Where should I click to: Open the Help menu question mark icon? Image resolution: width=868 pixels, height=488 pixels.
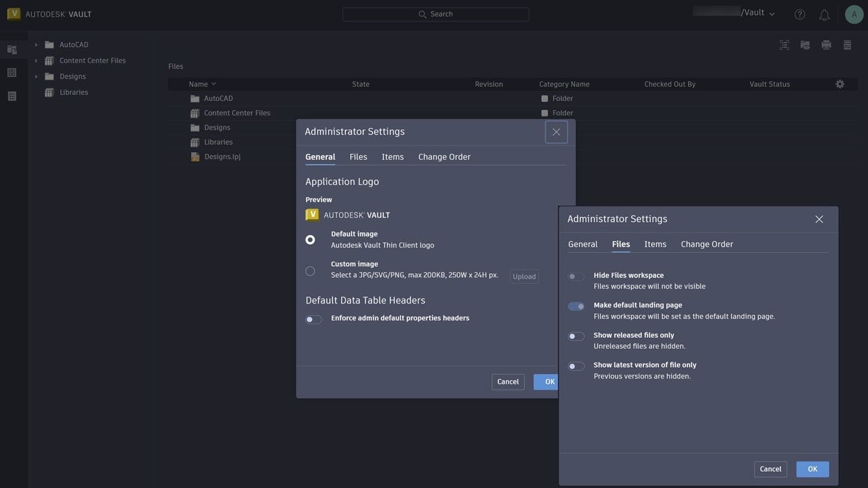[x=800, y=14]
